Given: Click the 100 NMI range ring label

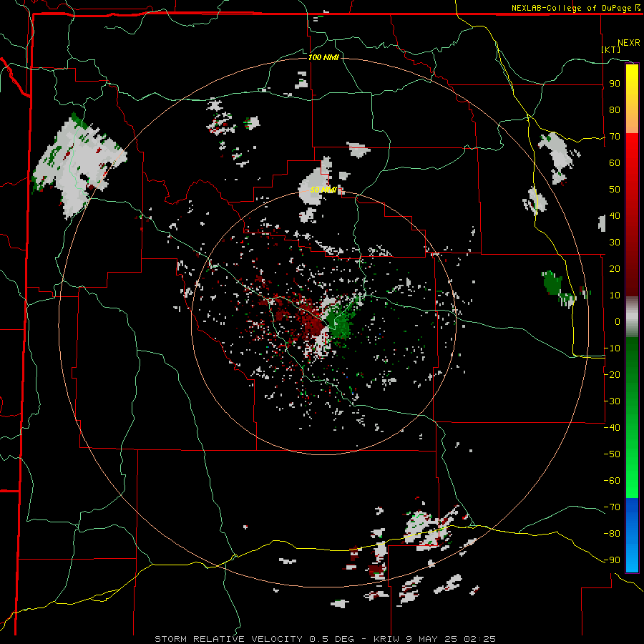Looking at the screenshot, I should coord(323,57).
